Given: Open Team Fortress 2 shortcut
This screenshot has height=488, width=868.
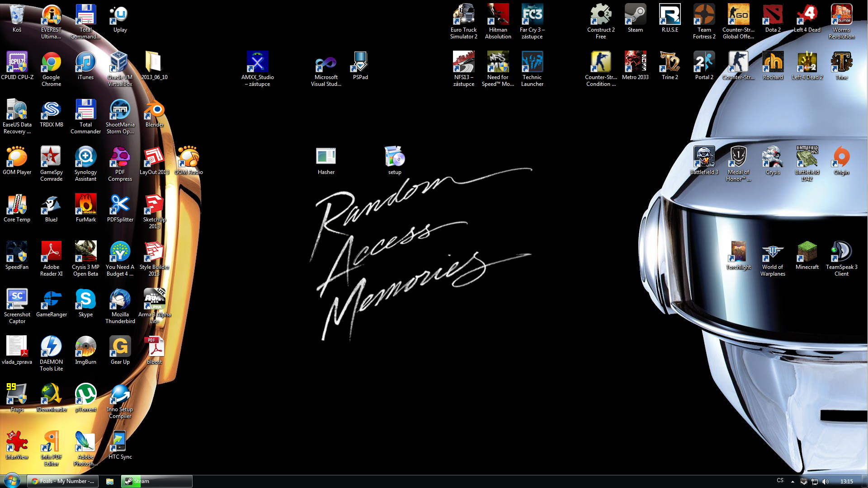Looking at the screenshot, I should [704, 22].
